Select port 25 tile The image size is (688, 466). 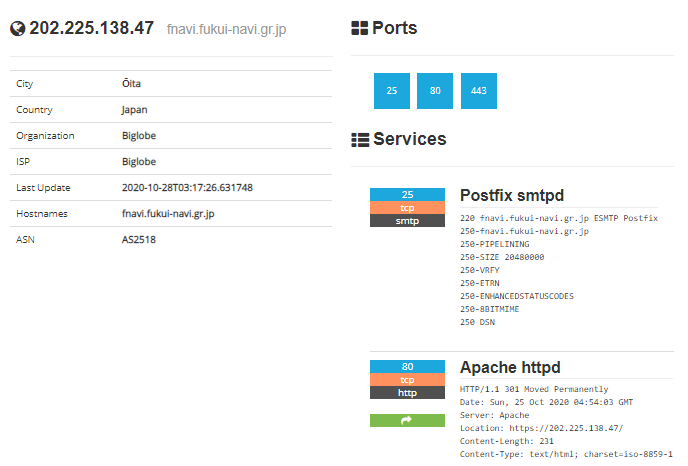[392, 91]
